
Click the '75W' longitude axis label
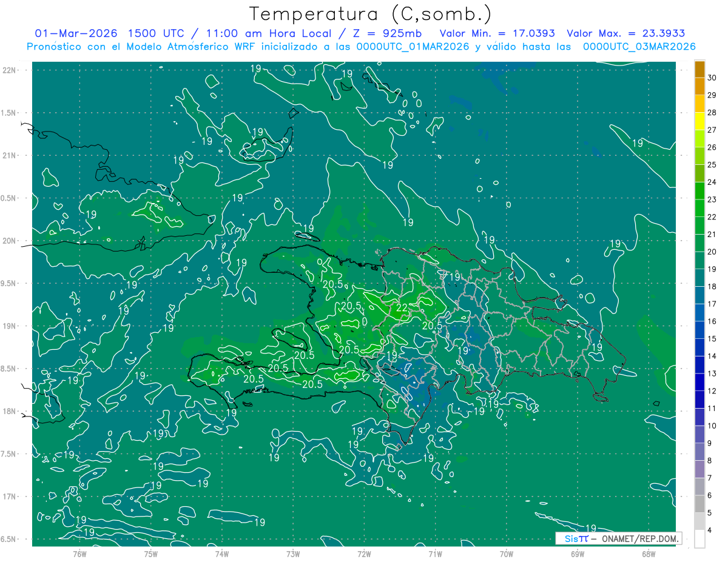click(151, 554)
